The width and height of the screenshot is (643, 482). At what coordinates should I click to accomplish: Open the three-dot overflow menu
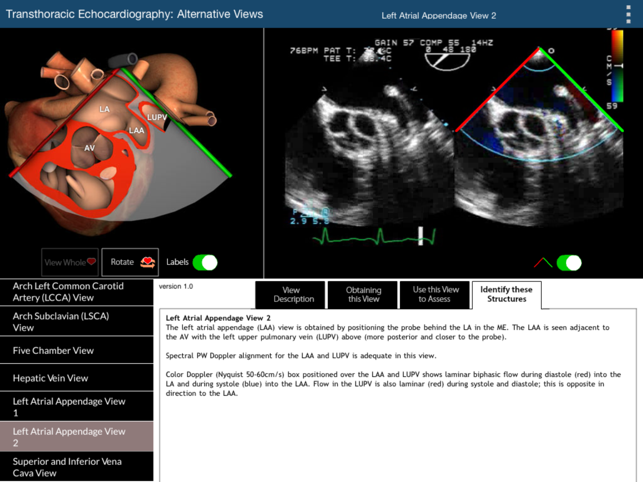(628, 14)
